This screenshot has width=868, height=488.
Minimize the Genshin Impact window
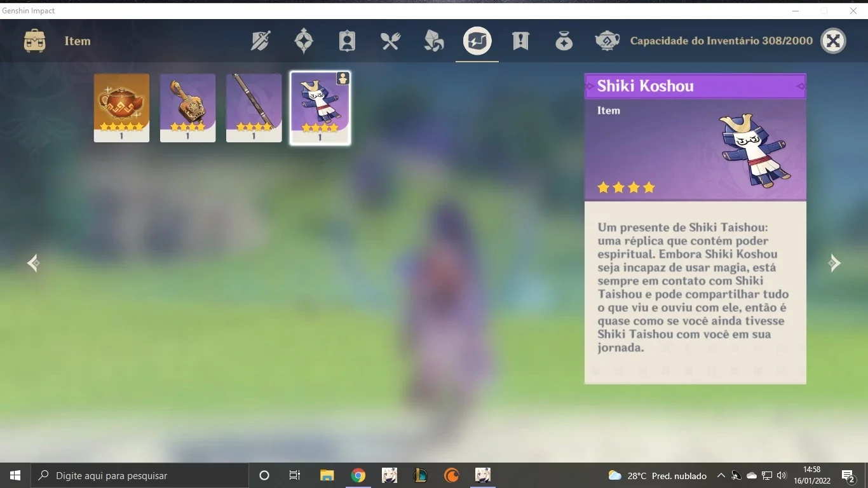coord(796,11)
